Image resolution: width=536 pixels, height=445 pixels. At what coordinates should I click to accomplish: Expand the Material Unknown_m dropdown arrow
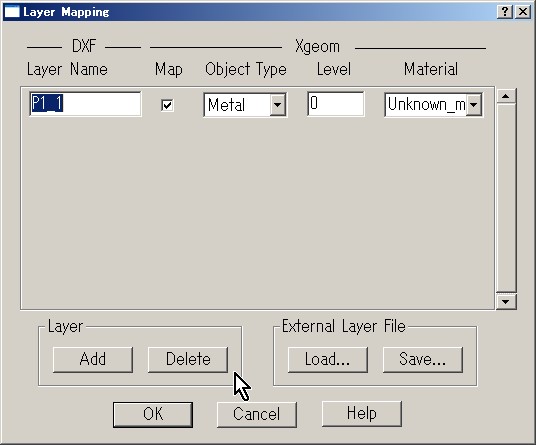tap(473, 105)
